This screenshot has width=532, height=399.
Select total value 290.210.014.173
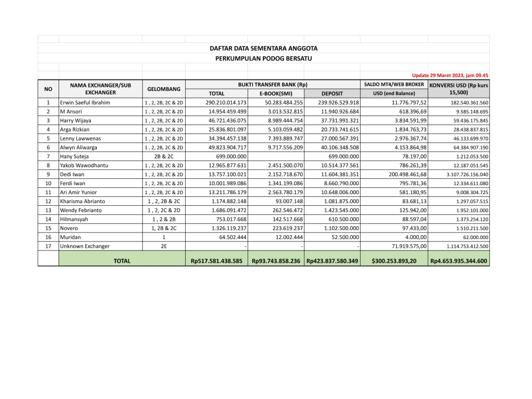click(226, 103)
